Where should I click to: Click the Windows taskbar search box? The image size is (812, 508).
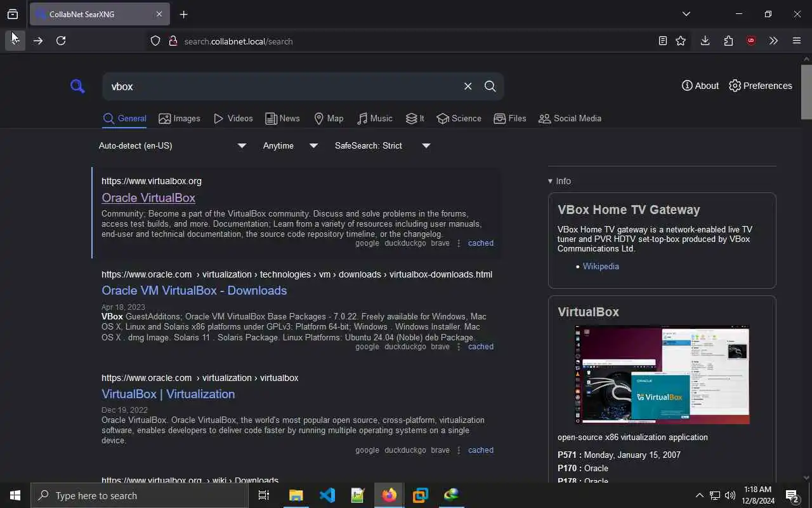tap(140, 495)
